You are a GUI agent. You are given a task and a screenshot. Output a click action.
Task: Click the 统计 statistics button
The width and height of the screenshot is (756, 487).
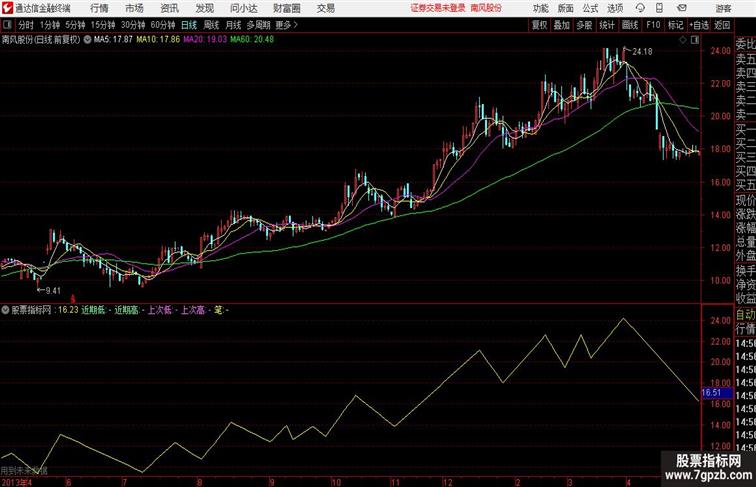click(607, 25)
